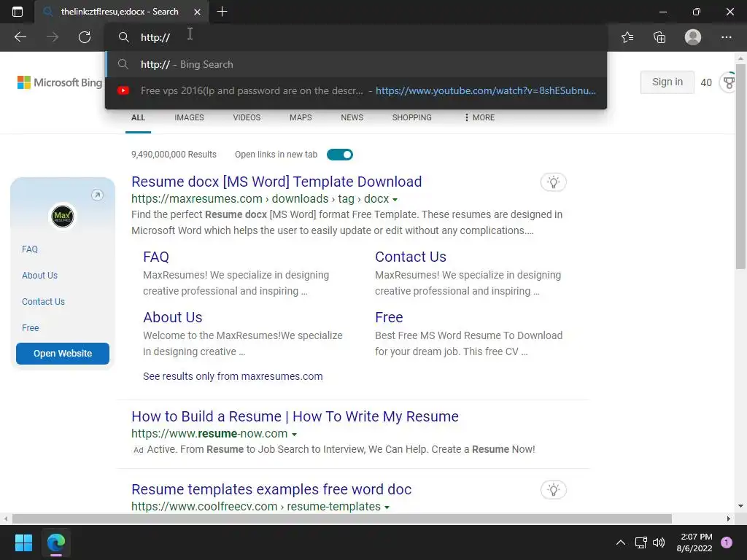747x560 pixels.
Task: Click the Forward navigation arrow
Action: [53, 37]
